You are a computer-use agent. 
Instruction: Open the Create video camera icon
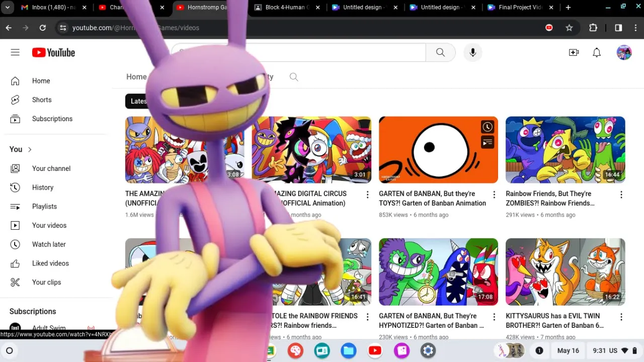574,52
